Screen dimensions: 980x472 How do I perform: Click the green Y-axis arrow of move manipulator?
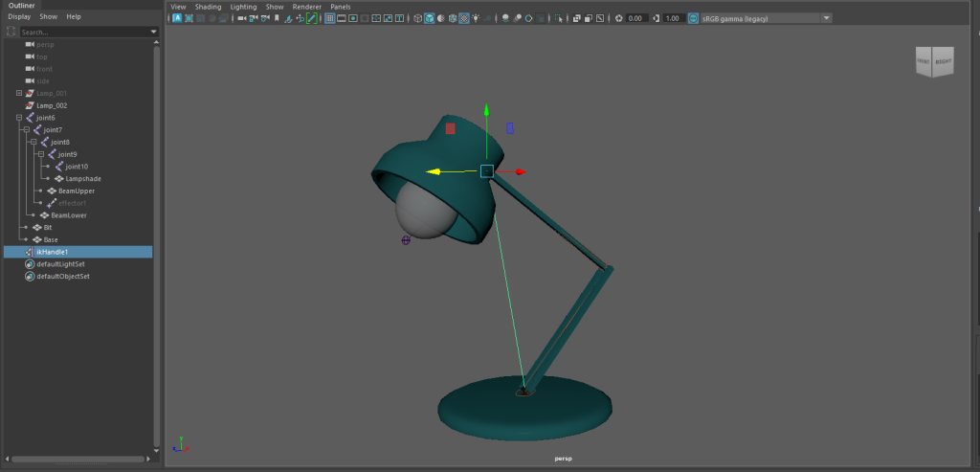click(486, 112)
